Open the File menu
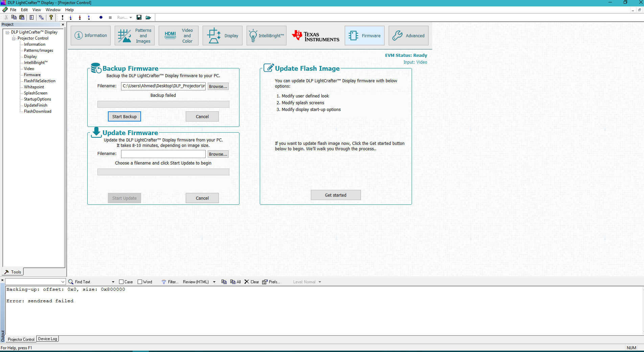The height and width of the screenshot is (352, 644). click(x=13, y=10)
